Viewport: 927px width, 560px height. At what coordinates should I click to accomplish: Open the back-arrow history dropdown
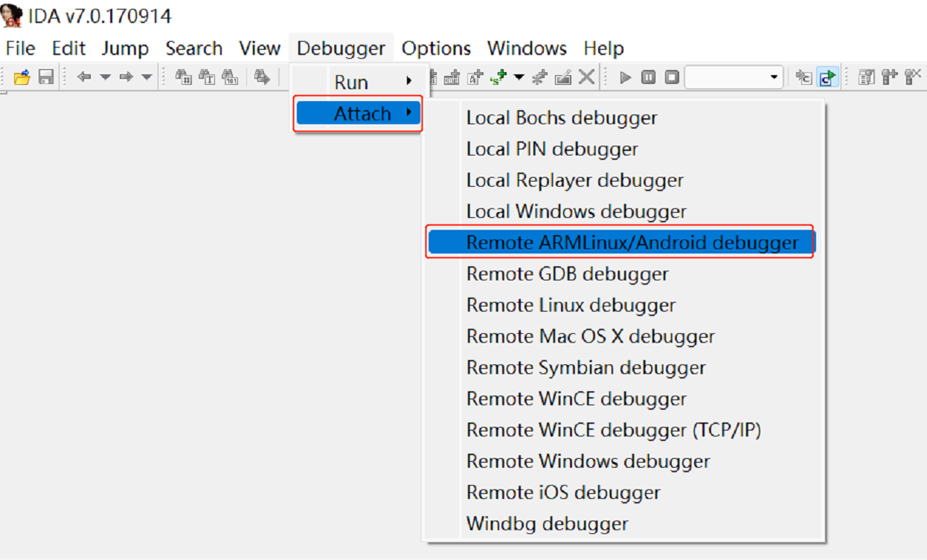106,77
